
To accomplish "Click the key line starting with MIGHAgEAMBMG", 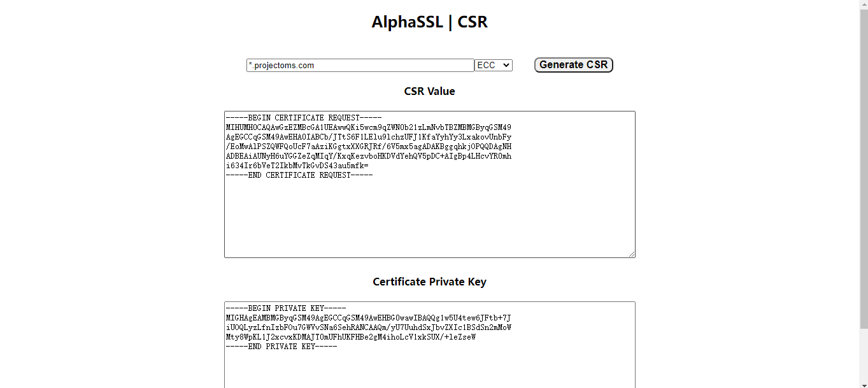I will tap(368, 318).
